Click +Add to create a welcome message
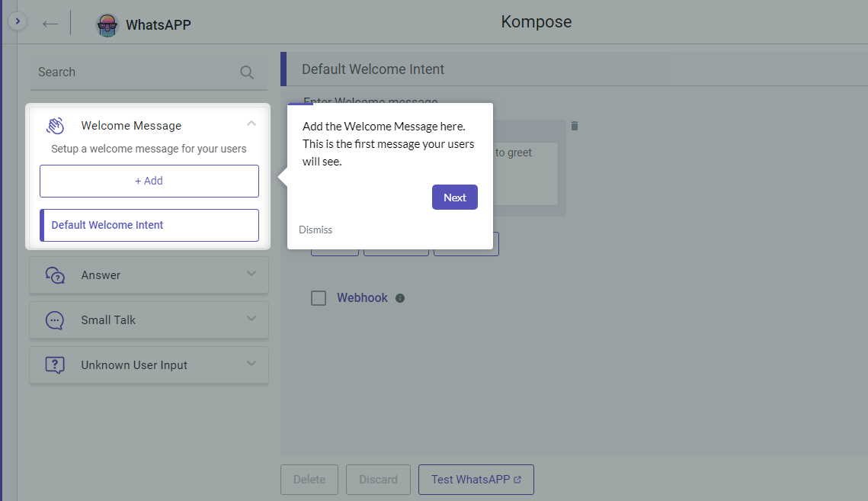The width and height of the screenshot is (868, 501). pos(149,181)
